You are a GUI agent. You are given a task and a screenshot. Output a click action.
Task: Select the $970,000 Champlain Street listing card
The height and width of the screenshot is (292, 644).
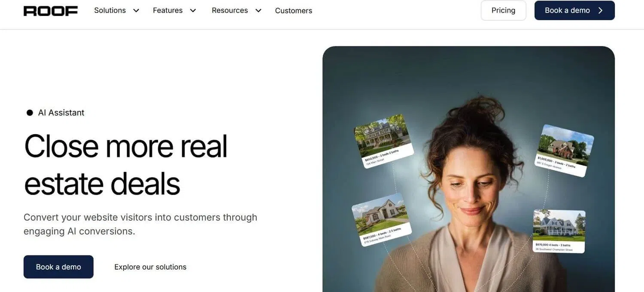pyautogui.click(x=559, y=231)
